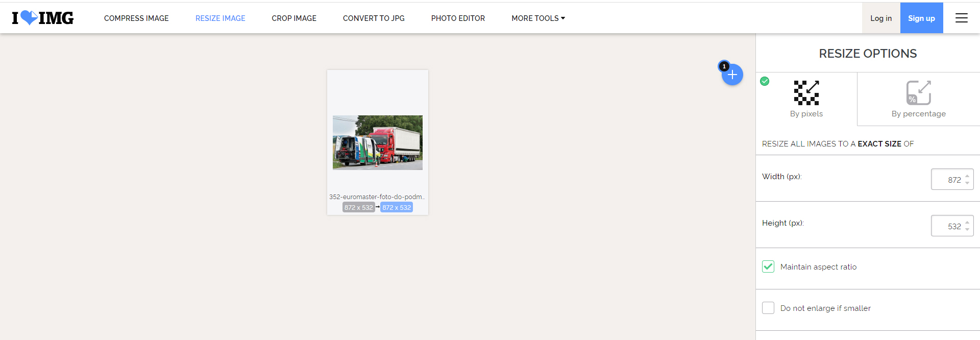Go to the Crop Image tool
Viewport: 980px width, 340px height.
[294, 18]
